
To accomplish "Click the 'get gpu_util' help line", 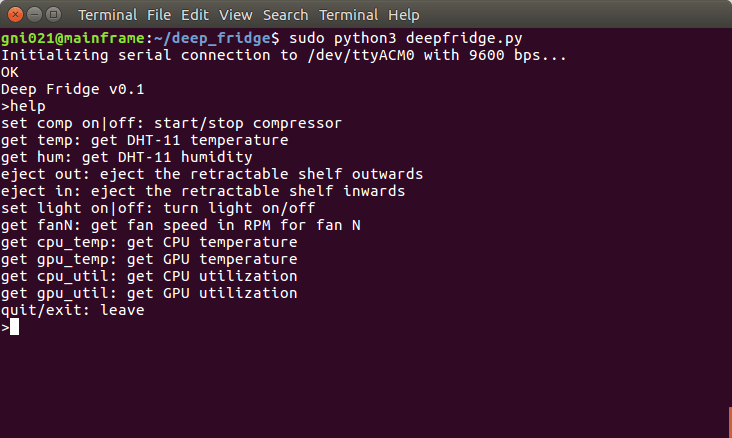I will click(149, 293).
